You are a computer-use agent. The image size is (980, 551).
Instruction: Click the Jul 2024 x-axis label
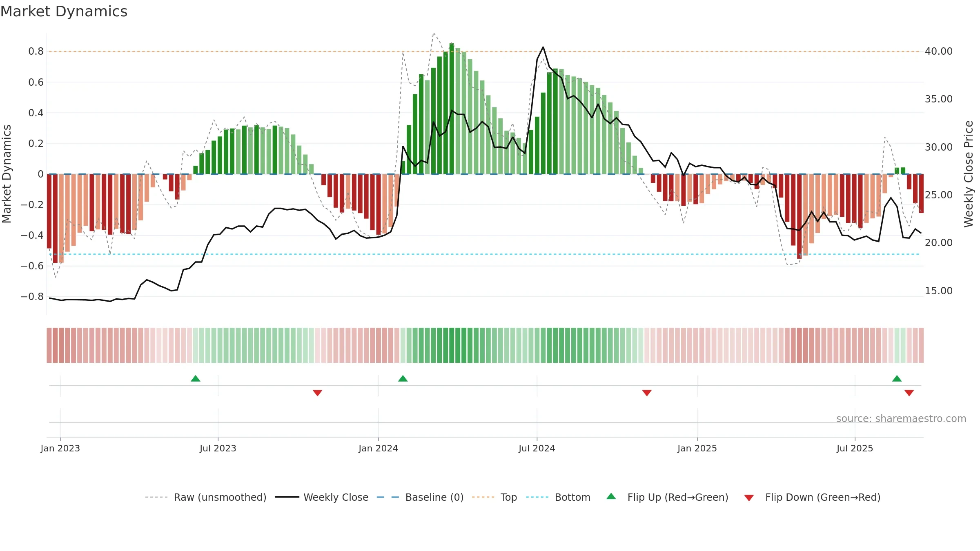click(537, 448)
